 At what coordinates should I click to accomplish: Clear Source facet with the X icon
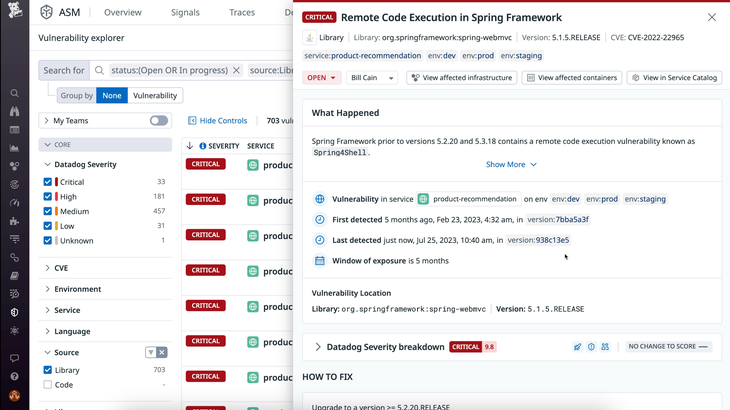(x=162, y=352)
